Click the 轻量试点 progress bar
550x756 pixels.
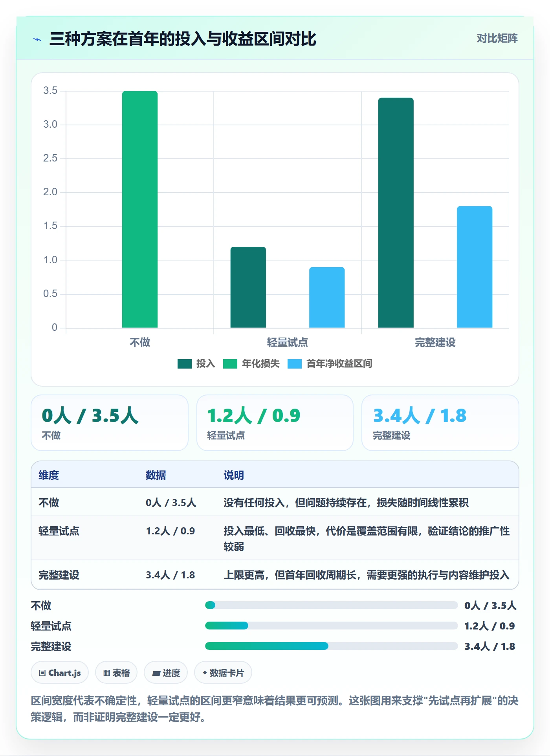332,626
